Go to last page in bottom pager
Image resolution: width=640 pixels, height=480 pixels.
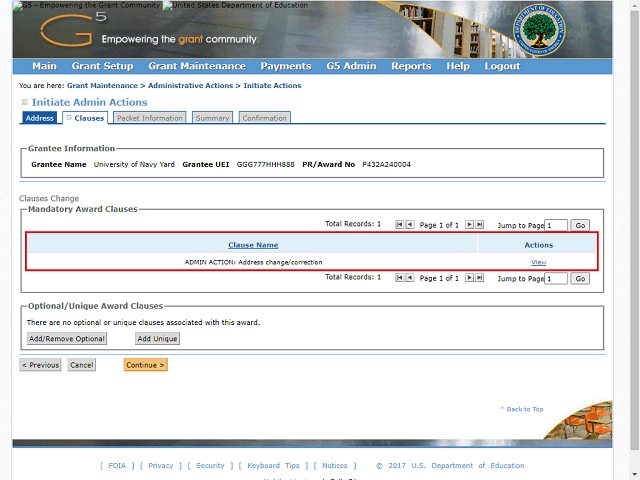(480, 278)
